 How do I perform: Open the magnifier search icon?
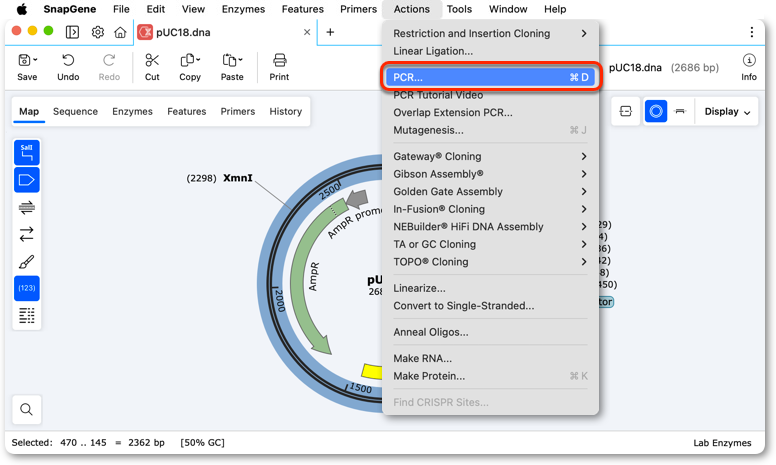point(27,409)
